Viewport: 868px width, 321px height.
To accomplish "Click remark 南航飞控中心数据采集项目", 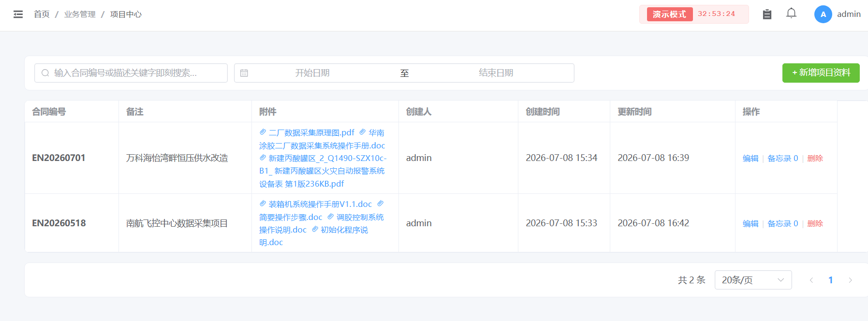I will pos(177,223).
